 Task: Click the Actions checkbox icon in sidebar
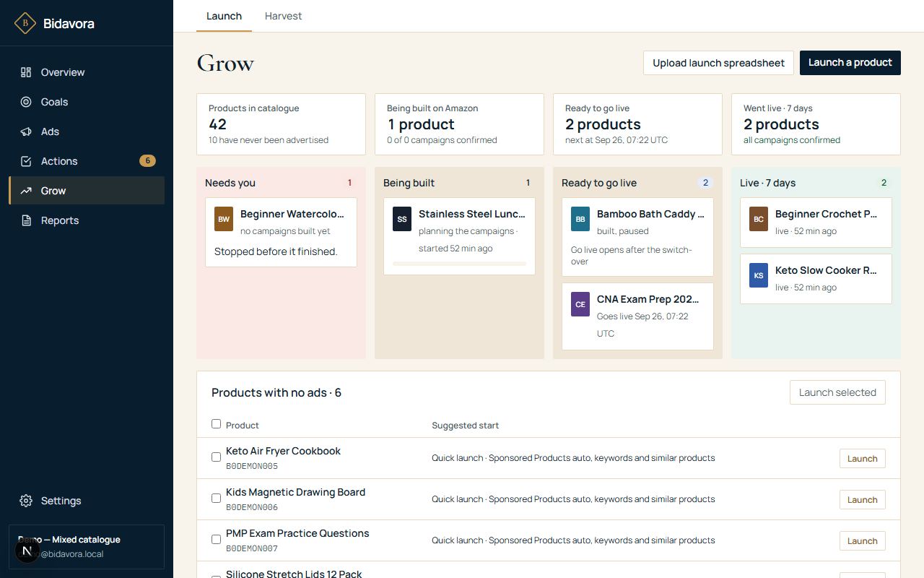(x=26, y=161)
